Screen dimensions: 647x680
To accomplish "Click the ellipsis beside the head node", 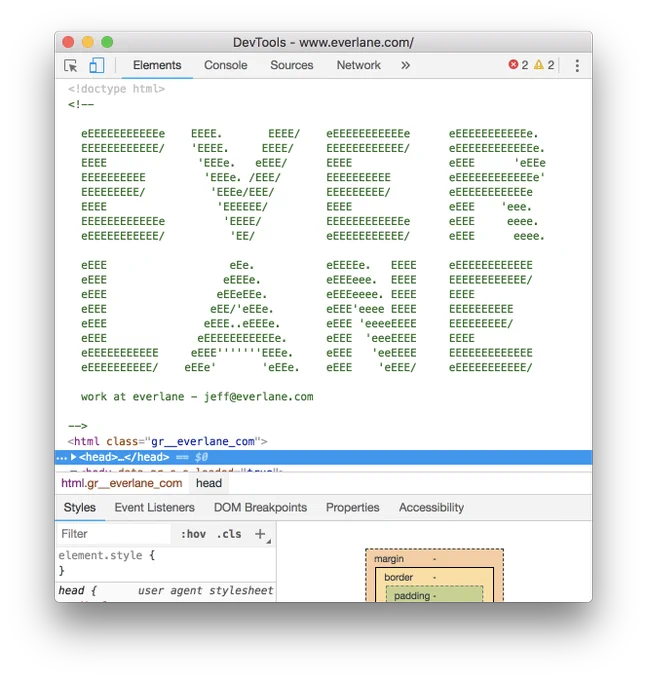I will click(62, 458).
